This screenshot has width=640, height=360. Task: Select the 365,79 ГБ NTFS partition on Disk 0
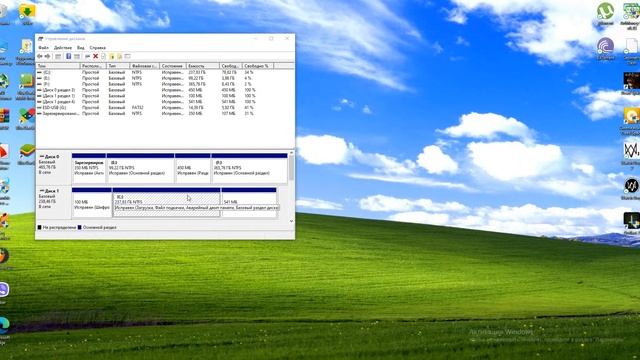tap(249, 168)
